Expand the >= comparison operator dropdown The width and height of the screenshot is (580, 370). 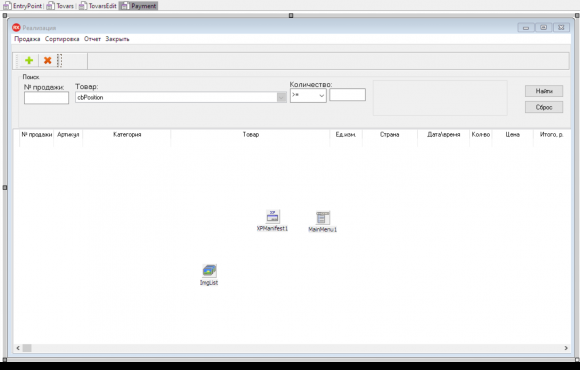point(321,95)
